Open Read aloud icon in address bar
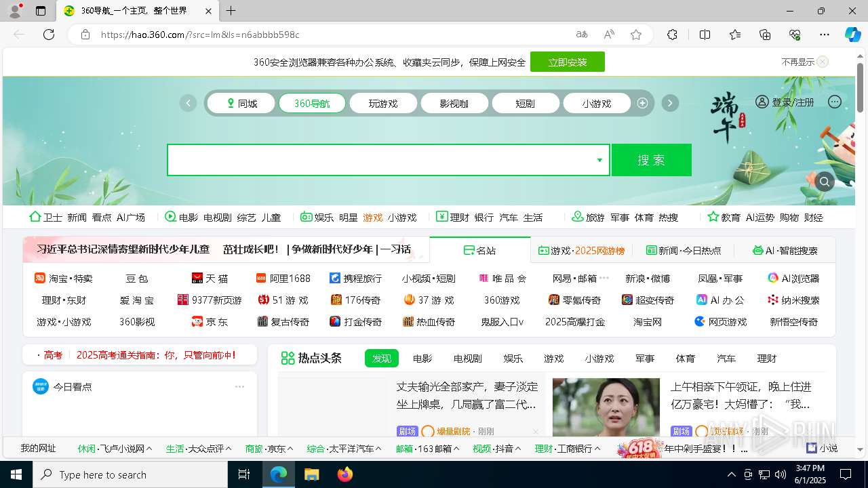The image size is (868, 488). coord(609,35)
